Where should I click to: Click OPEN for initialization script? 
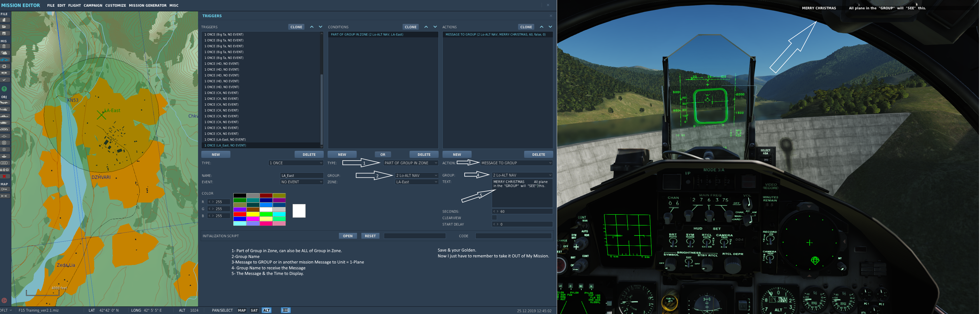(x=348, y=236)
